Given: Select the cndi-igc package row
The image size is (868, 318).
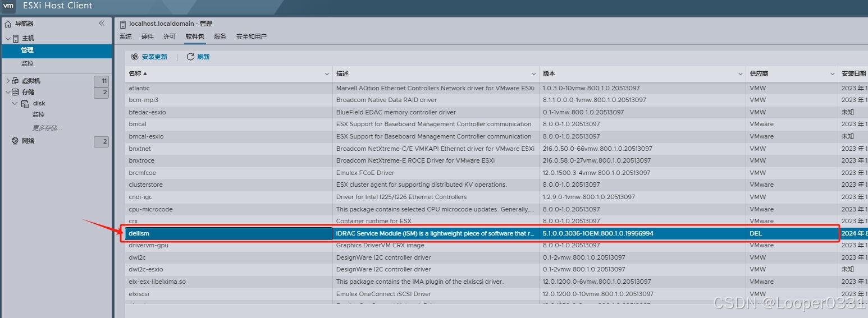Looking at the screenshot, I should [496, 197].
